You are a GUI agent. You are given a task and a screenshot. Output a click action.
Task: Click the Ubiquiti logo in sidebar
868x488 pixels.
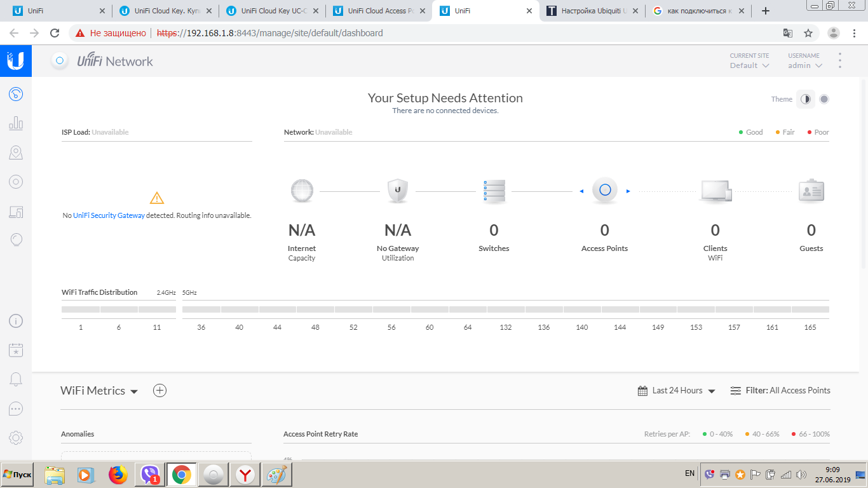pos(15,61)
